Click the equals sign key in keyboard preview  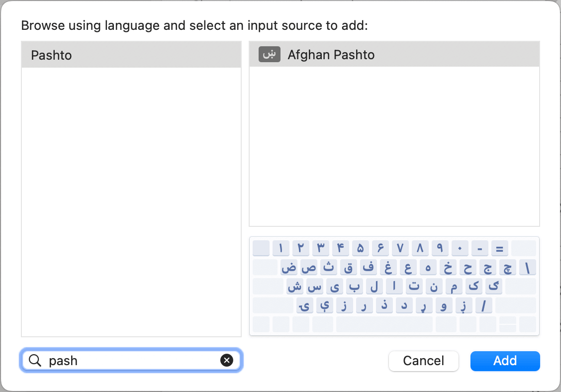pyautogui.click(x=499, y=248)
